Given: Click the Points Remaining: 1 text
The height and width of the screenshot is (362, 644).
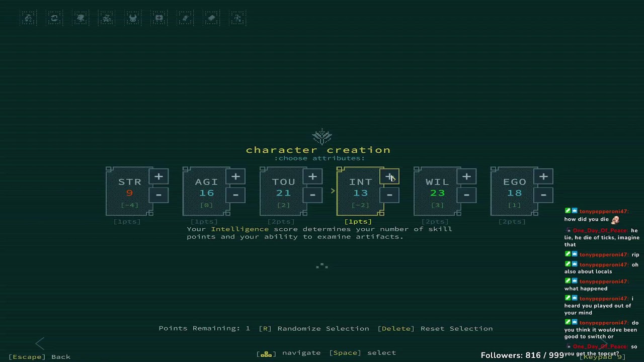Looking at the screenshot, I should coord(204,328).
